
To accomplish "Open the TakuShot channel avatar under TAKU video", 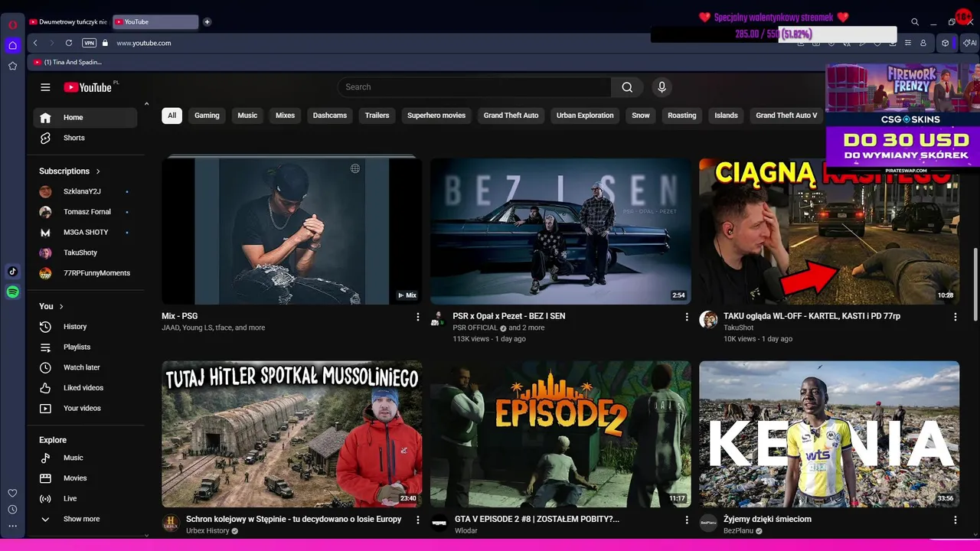I will [708, 319].
